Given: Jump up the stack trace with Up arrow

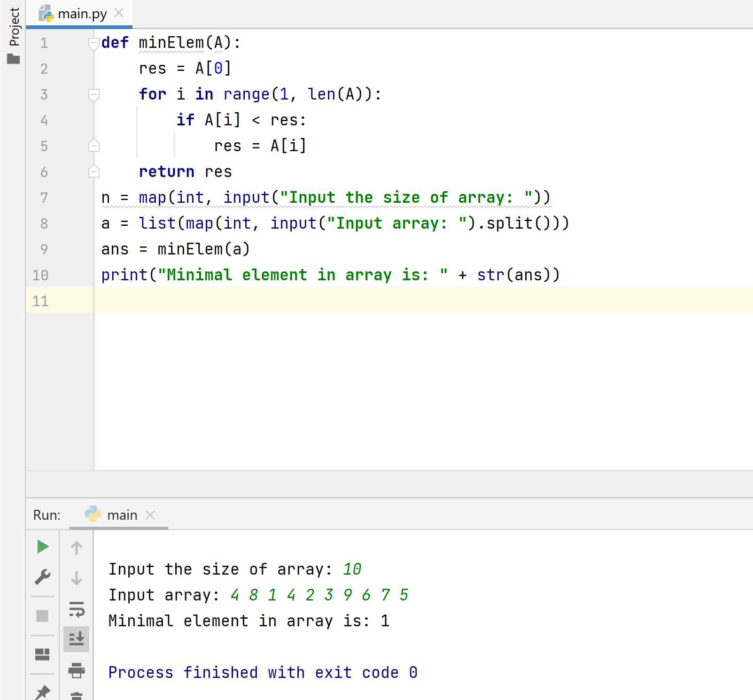Looking at the screenshot, I should 77,548.
